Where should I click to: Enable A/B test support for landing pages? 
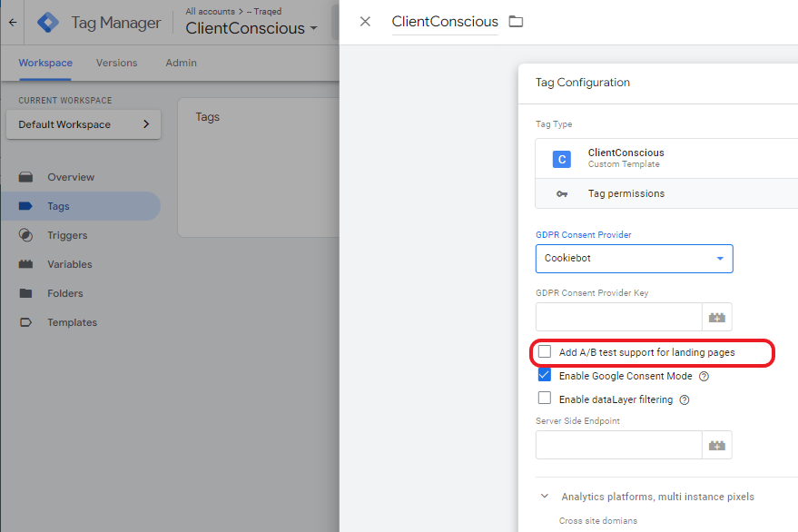point(545,351)
